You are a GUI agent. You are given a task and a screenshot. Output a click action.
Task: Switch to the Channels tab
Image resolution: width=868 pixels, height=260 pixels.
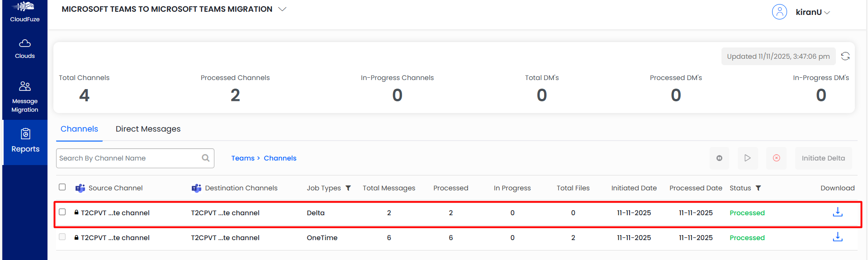tap(79, 129)
